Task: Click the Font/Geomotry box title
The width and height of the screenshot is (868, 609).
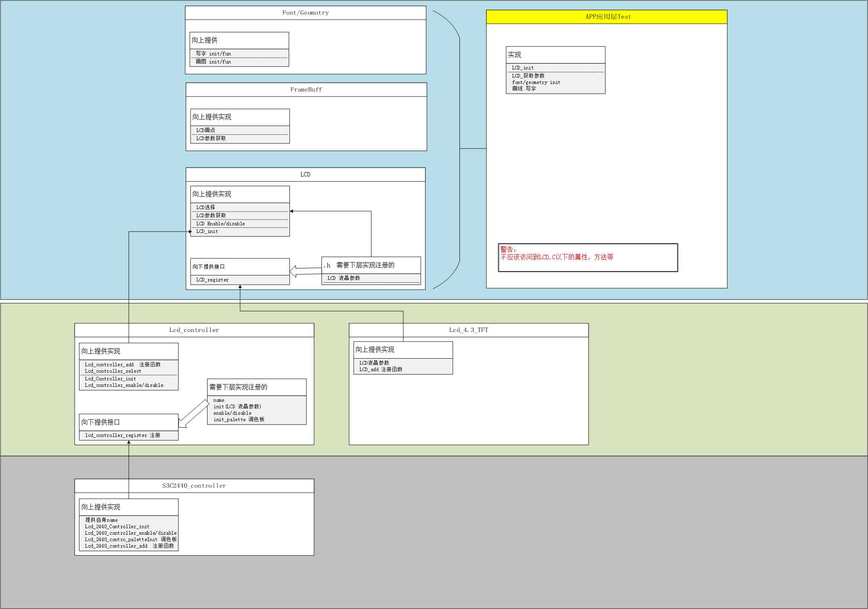Action: coord(306,13)
